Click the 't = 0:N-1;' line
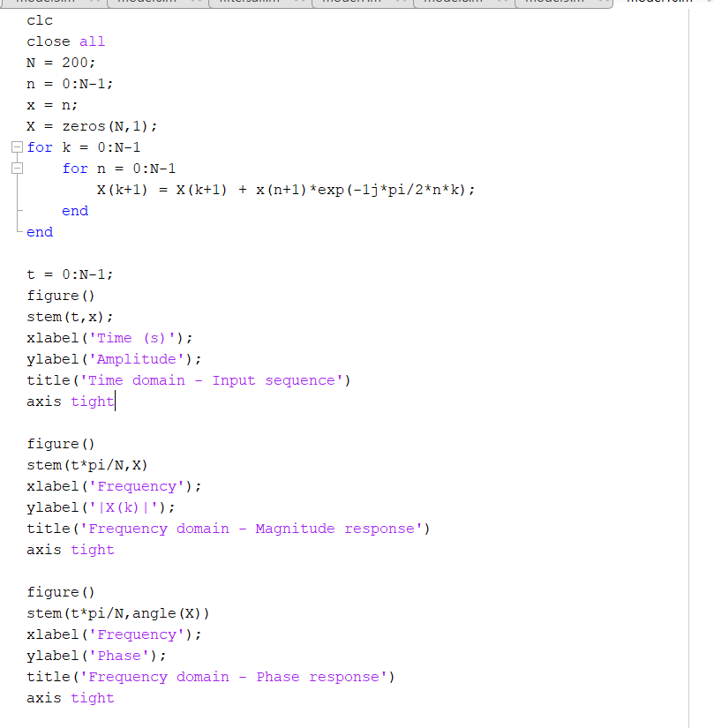Screen dimensions: 714x728 pos(70,274)
